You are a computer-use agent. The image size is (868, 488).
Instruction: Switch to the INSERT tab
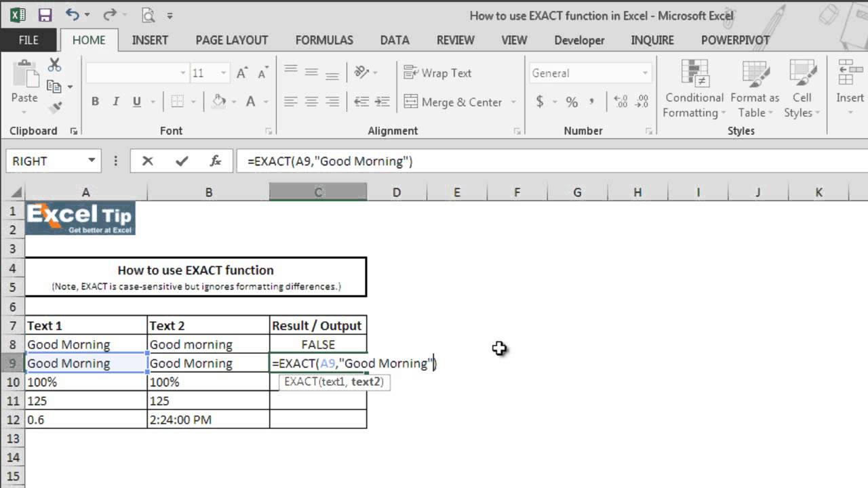(x=150, y=40)
